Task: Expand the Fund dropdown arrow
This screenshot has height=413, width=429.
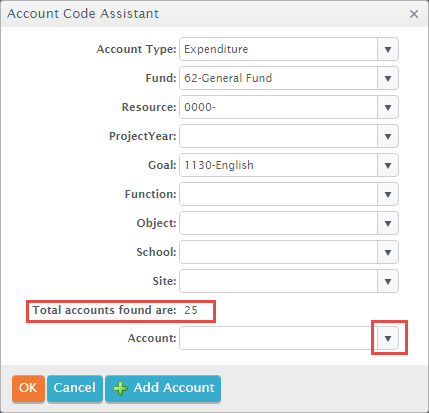Action: pyautogui.click(x=388, y=78)
